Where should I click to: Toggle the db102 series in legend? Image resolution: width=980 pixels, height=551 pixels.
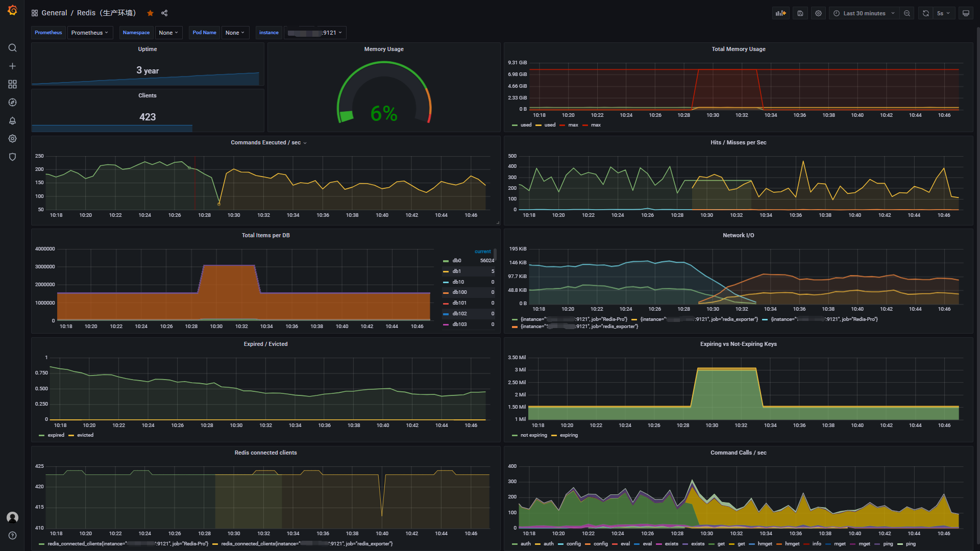(459, 314)
